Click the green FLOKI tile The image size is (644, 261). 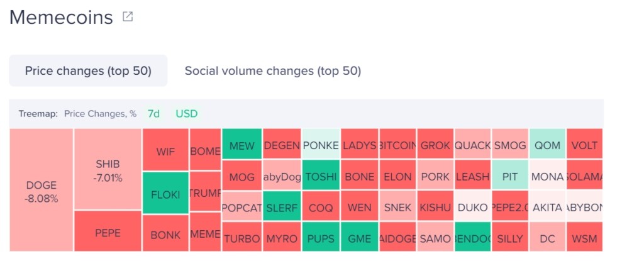165,193
